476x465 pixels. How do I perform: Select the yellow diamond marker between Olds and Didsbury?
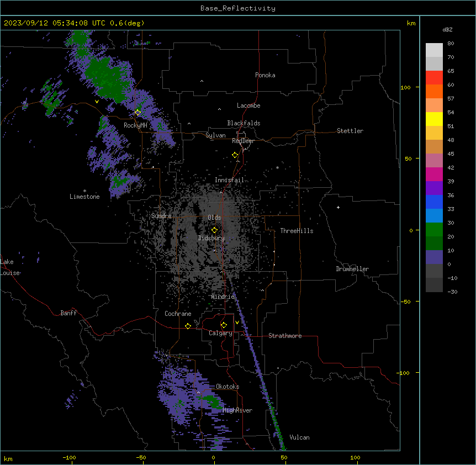[214, 230]
